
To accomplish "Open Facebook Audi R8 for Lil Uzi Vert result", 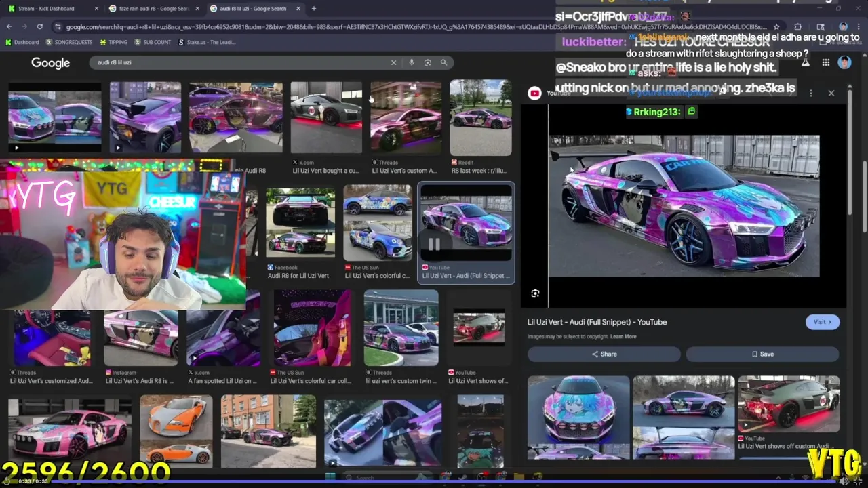I will [x=300, y=224].
